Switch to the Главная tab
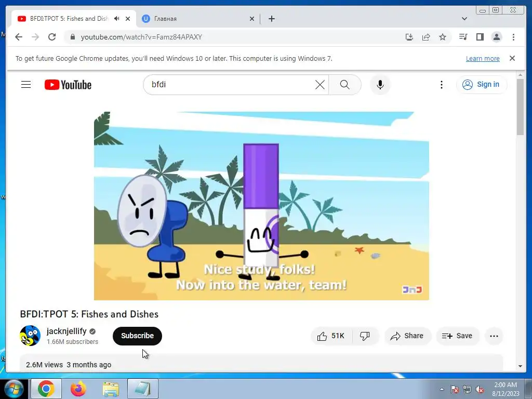Screen dimensions: 532x399 click(x=198, y=19)
